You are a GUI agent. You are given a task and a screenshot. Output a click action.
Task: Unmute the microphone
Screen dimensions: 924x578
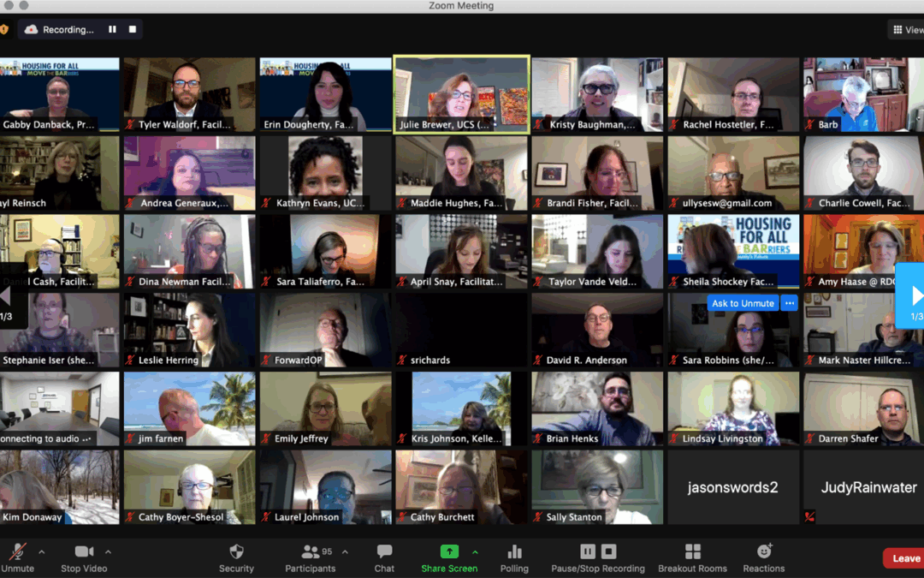(x=17, y=557)
